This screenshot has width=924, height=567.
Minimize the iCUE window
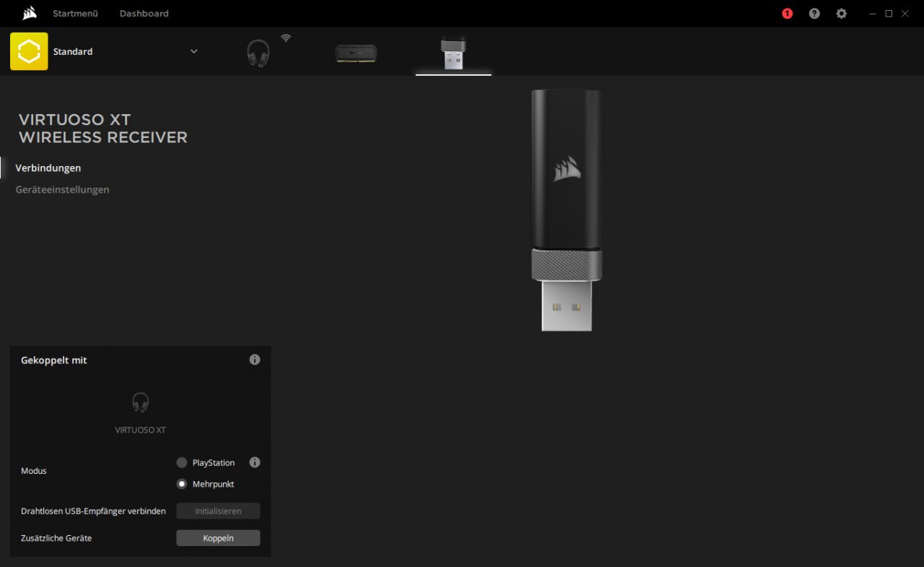coord(873,14)
